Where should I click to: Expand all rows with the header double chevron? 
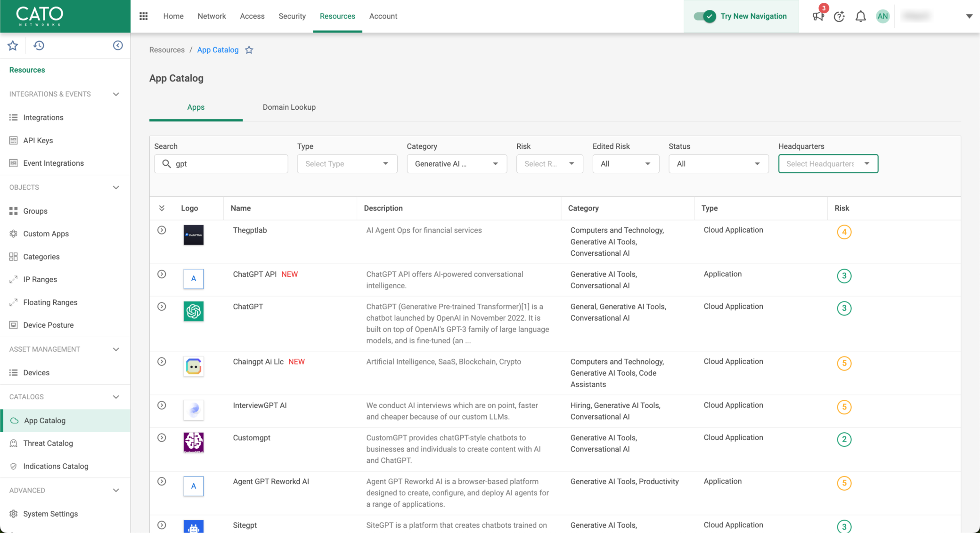tap(162, 208)
